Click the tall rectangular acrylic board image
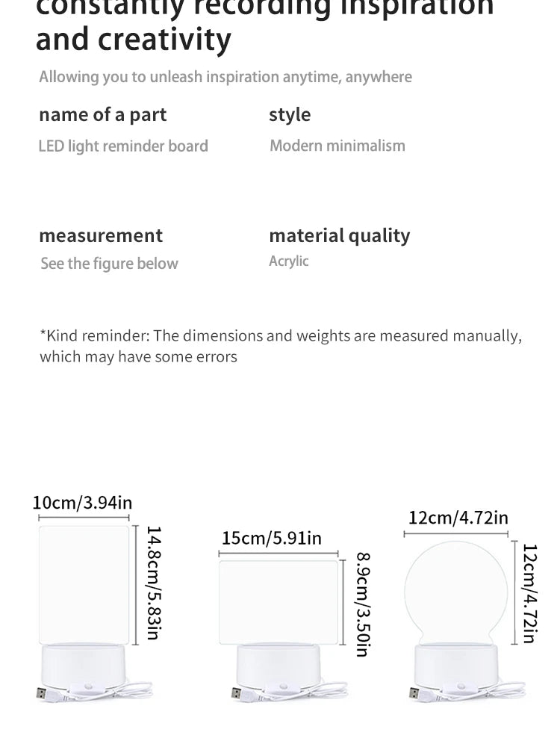Image resolution: width=560 pixels, height=747 pixels. click(x=84, y=584)
